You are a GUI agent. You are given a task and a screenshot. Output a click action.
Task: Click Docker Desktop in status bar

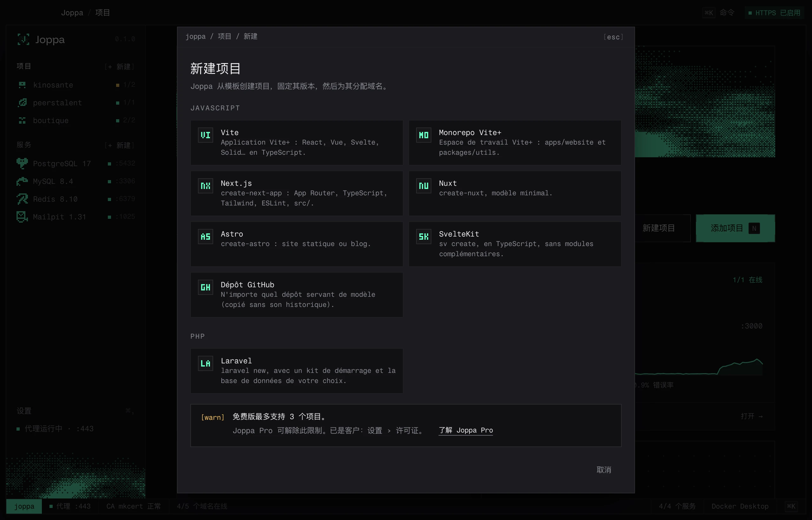point(740,506)
